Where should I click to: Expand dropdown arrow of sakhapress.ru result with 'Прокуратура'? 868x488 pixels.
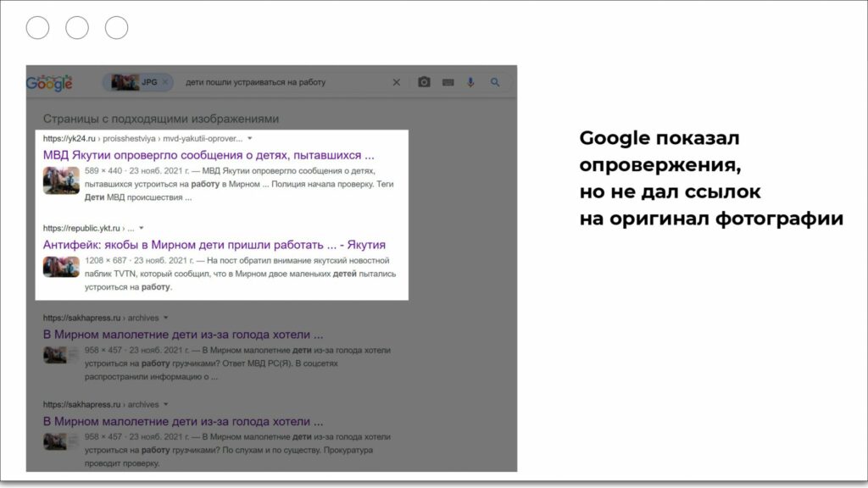pyautogui.click(x=165, y=404)
